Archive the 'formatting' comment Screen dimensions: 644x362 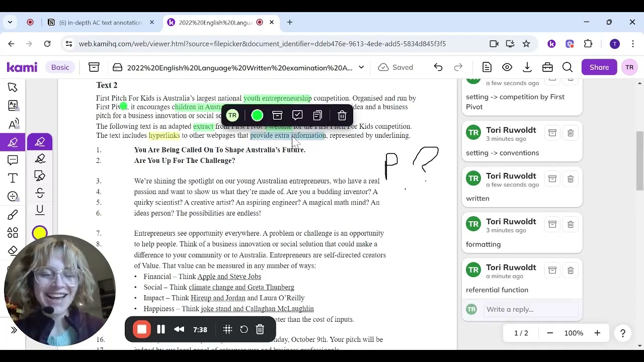tap(552, 225)
